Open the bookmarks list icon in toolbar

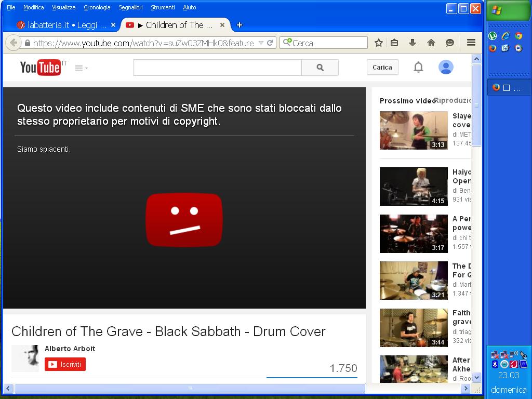[394, 43]
